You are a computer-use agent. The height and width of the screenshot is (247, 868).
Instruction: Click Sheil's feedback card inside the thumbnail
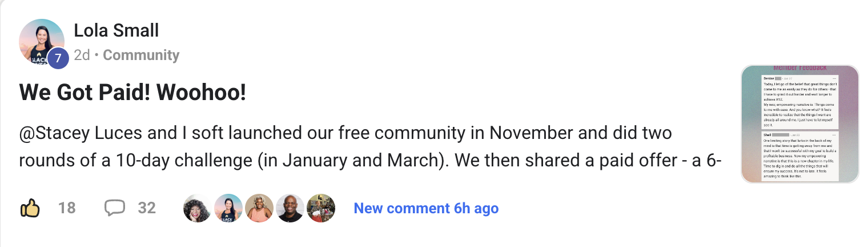click(x=799, y=156)
